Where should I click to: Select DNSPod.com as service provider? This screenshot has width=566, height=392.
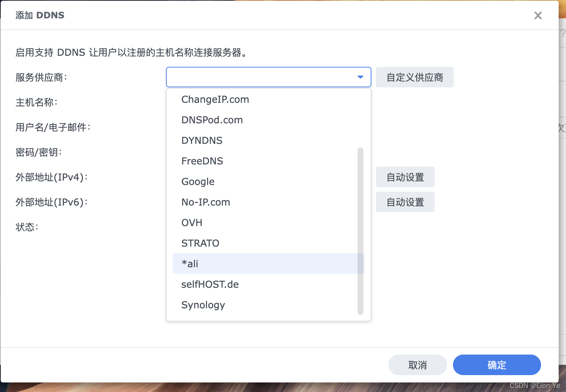pos(212,120)
